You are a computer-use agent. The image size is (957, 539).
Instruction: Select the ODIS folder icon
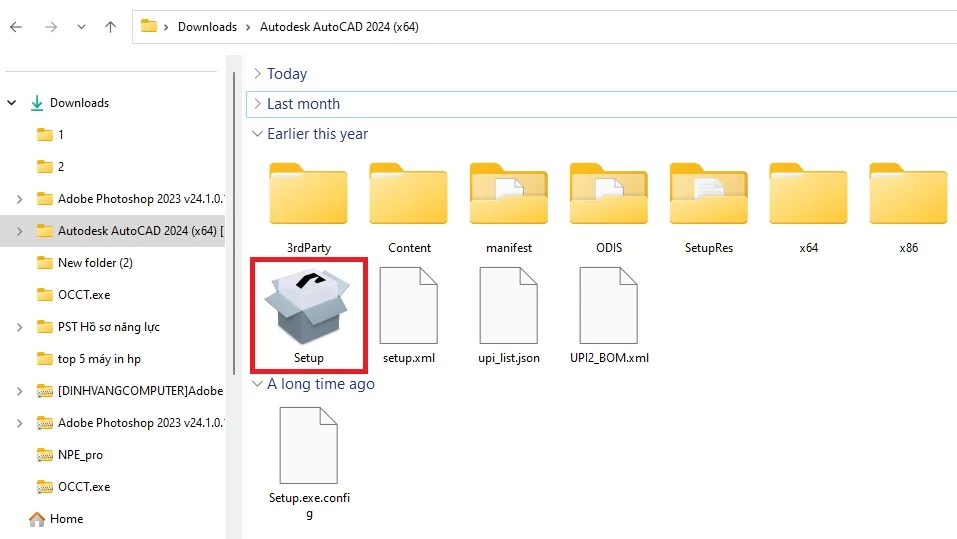(609, 194)
